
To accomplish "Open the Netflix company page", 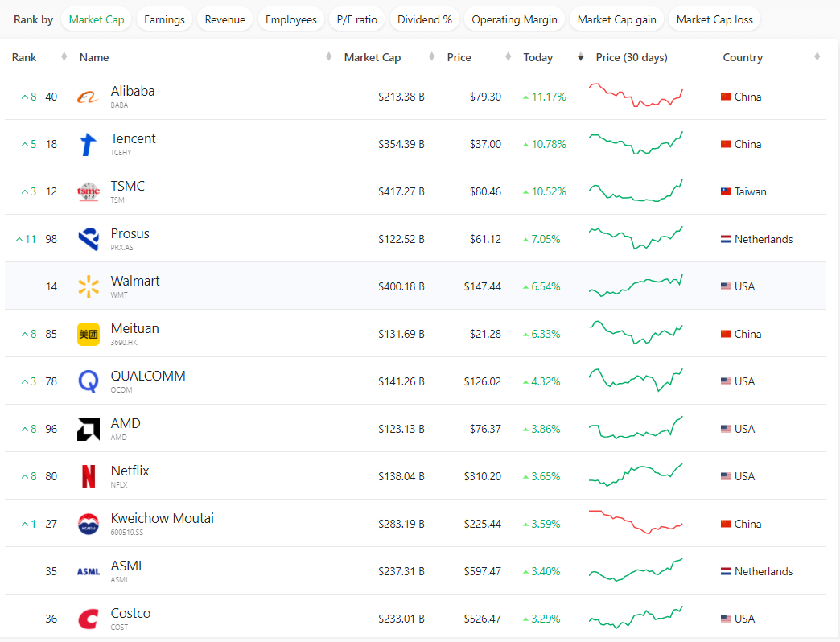I will pyautogui.click(x=130, y=471).
